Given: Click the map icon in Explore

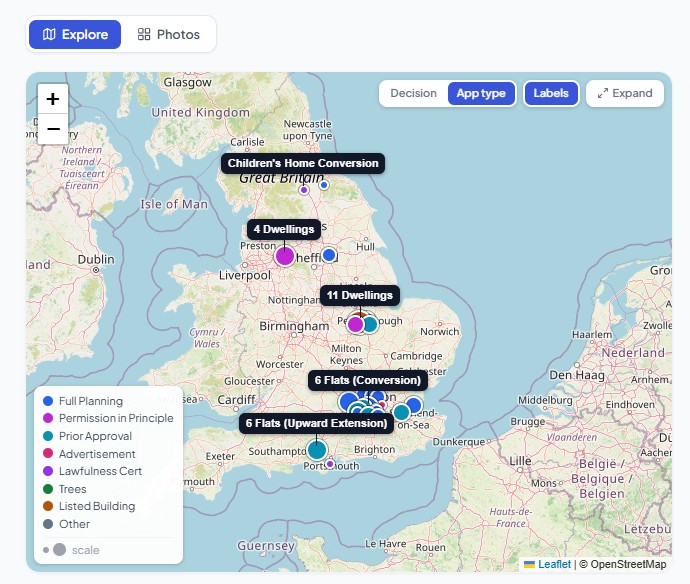Looking at the screenshot, I should (x=49, y=34).
